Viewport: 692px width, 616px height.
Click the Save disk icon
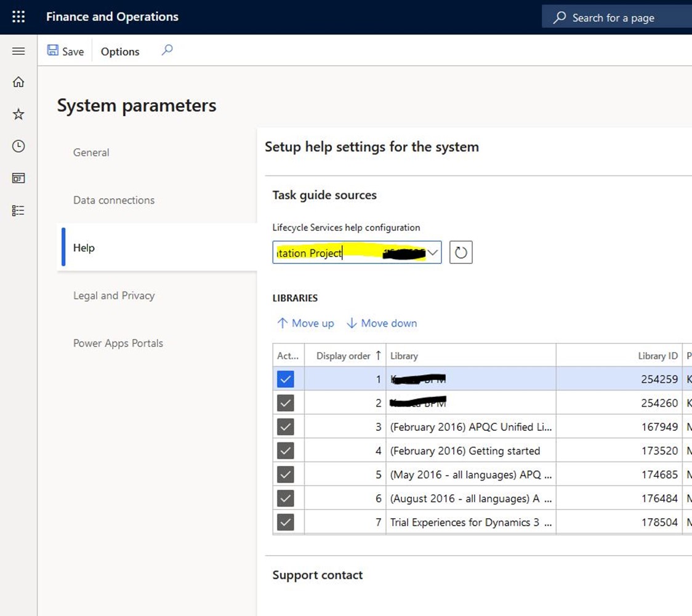pyautogui.click(x=53, y=50)
